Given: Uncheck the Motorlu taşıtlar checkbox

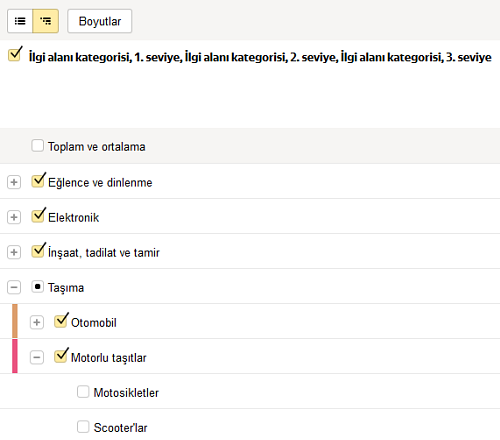Looking at the screenshot, I should point(60,356).
